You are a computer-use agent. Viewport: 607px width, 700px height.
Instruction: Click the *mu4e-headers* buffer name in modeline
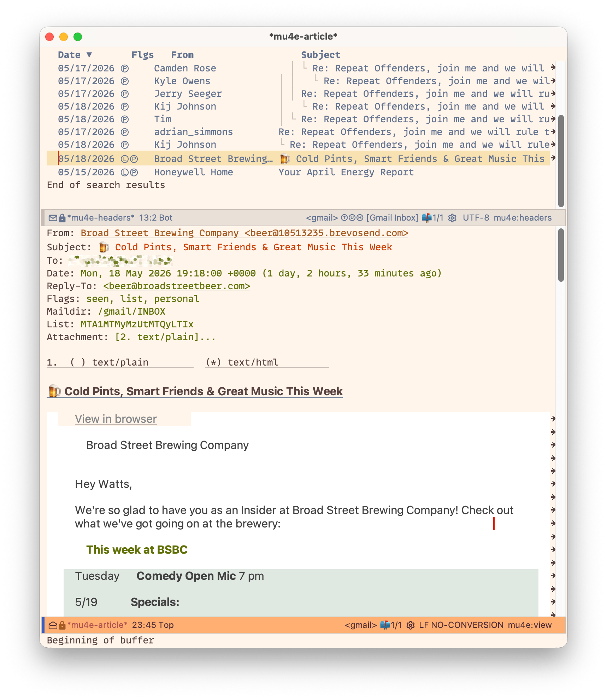click(x=101, y=218)
